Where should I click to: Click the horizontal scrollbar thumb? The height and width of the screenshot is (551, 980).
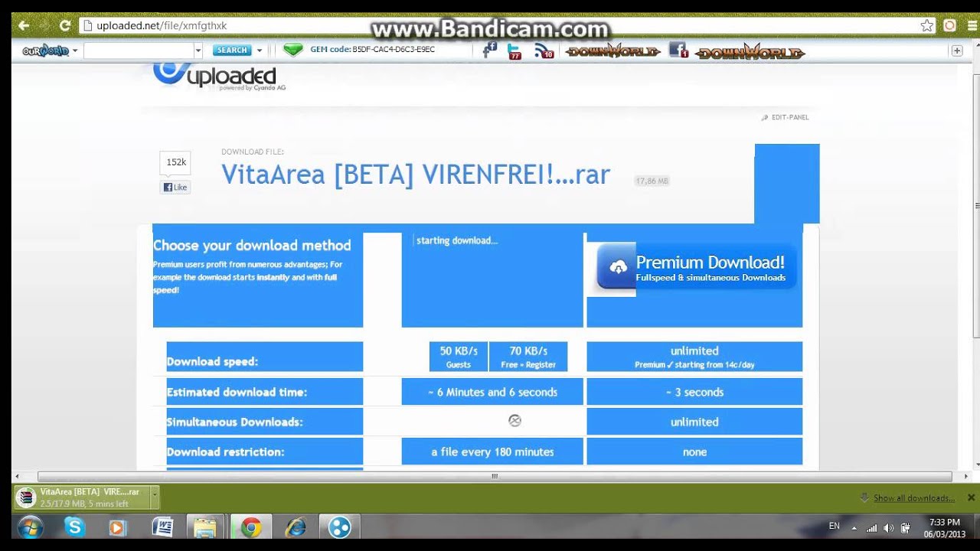click(495, 476)
